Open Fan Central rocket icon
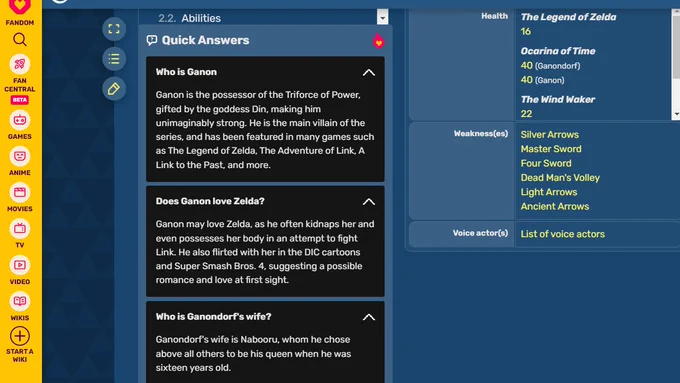The width and height of the screenshot is (680, 383). (x=20, y=64)
